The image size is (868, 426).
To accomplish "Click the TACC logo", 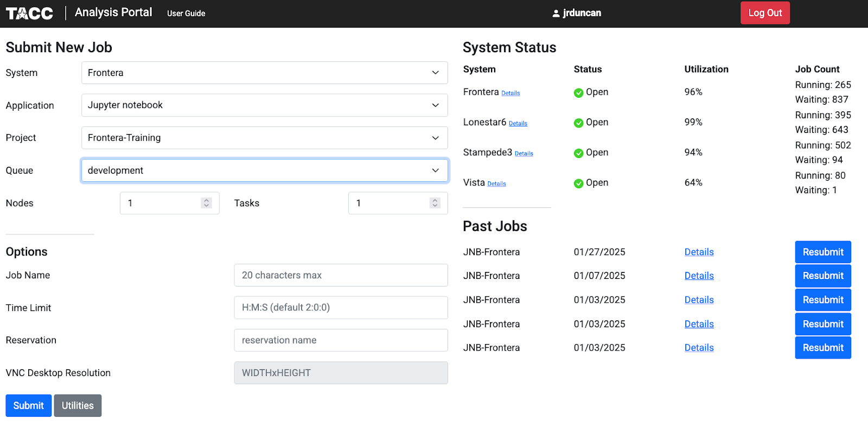I will click(x=29, y=13).
